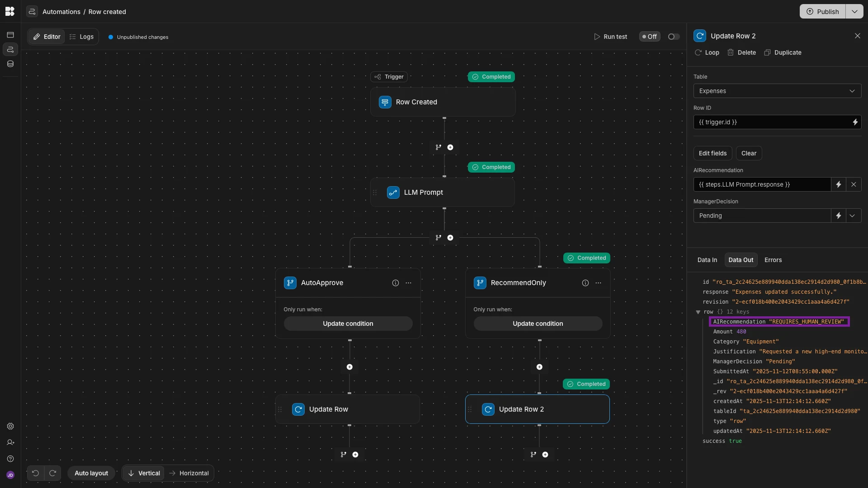Switch to the Logs tab
The image size is (868, 488).
[82, 37]
